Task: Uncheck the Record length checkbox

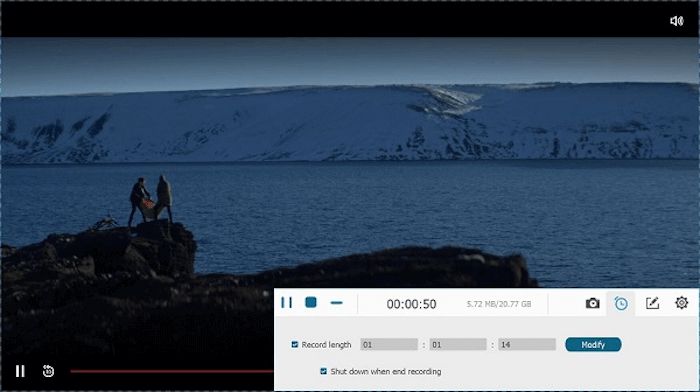Action: (295, 345)
